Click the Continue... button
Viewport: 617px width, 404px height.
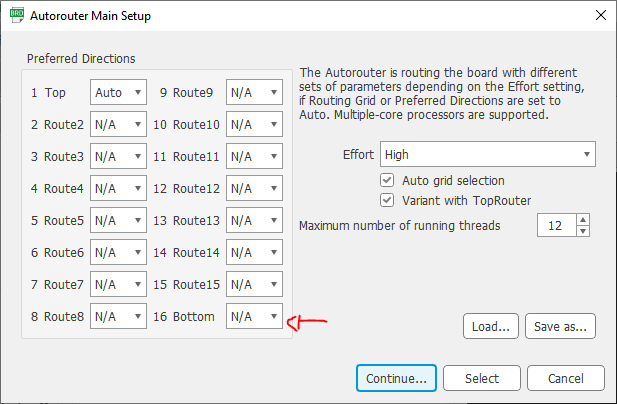396,378
